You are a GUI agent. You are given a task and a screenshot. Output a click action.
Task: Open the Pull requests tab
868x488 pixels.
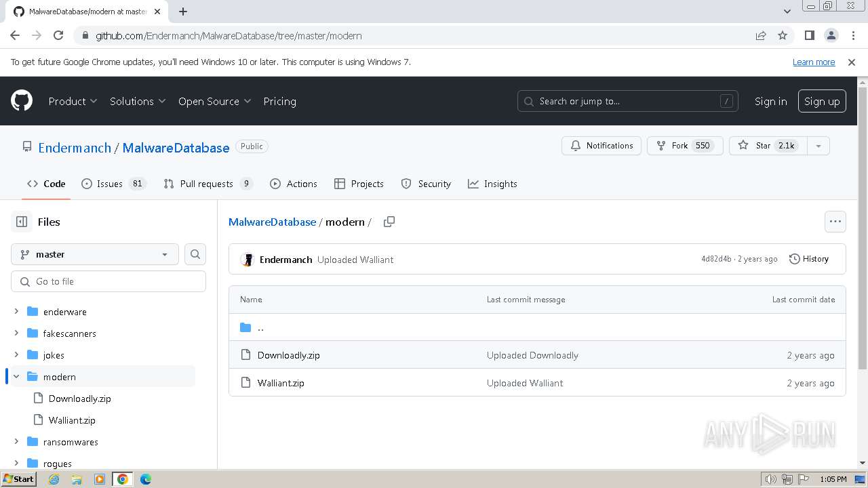click(206, 184)
